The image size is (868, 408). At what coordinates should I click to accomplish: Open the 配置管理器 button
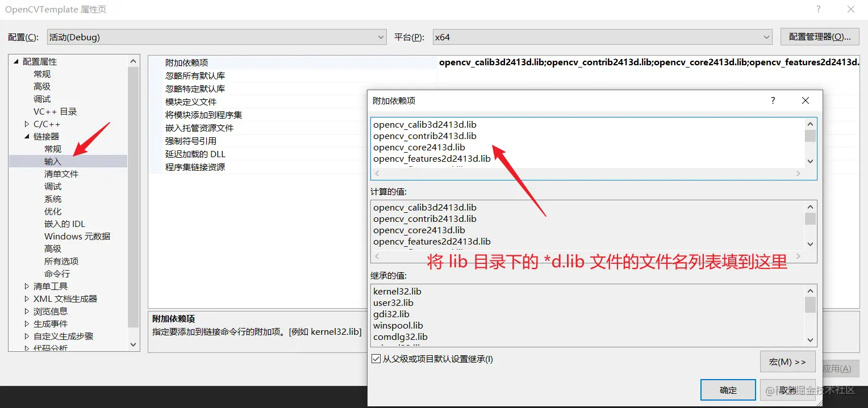820,37
